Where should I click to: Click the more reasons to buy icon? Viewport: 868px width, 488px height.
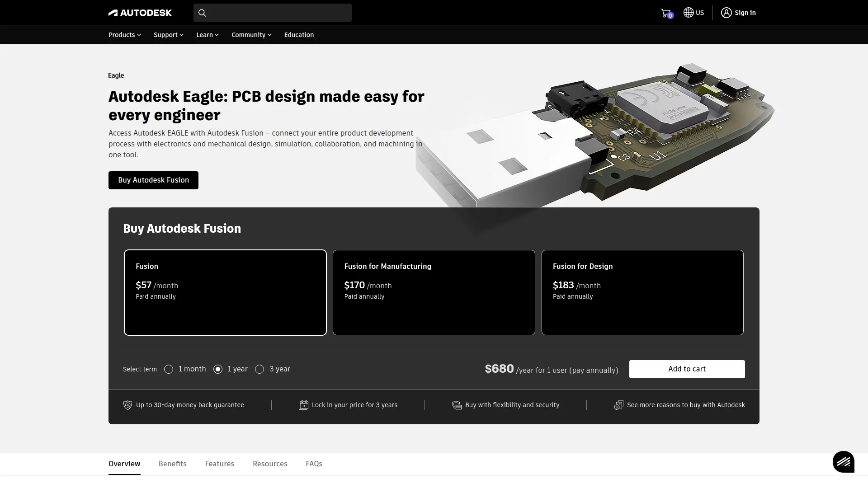click(x=618, y=405)
